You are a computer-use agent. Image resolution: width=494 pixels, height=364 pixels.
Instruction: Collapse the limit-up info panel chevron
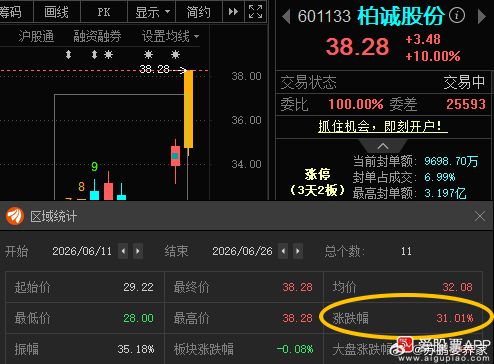coord(383,146)
